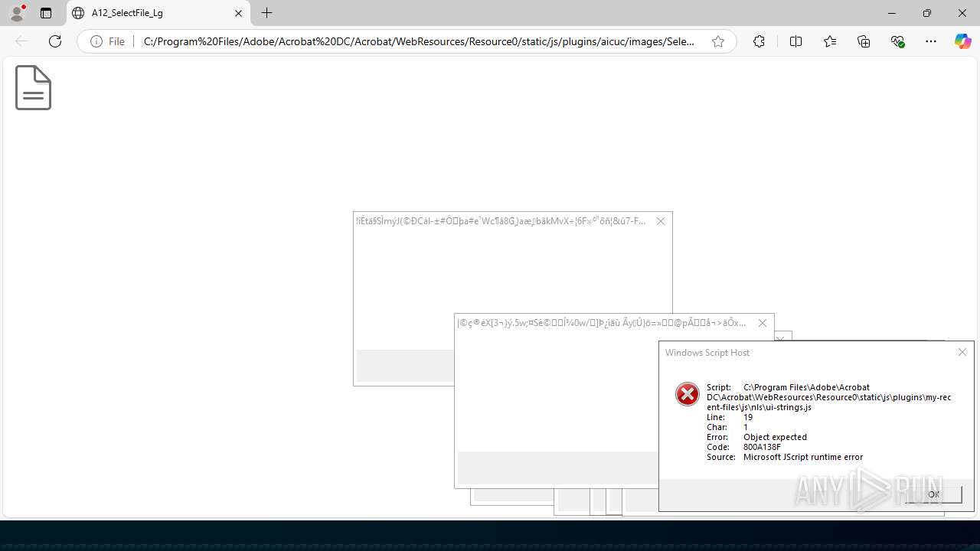Close the Edge browser window
This screenshot has height=551, width=980.
pos(962,13)
